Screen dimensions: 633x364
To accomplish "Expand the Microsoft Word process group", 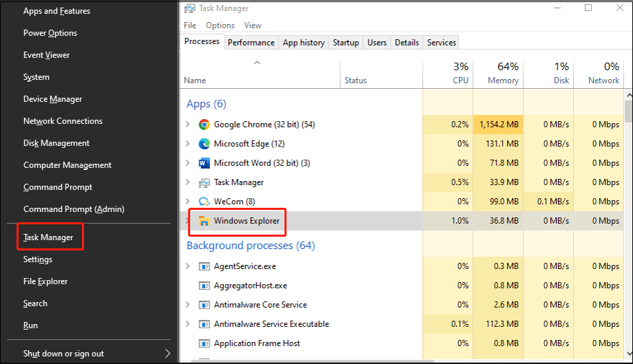I will (188, 163).
